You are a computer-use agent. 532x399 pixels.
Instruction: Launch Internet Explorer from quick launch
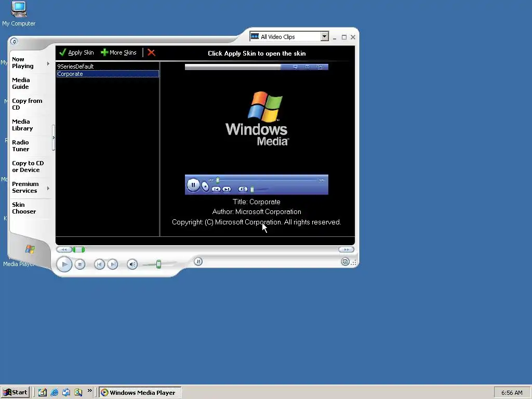54,393
